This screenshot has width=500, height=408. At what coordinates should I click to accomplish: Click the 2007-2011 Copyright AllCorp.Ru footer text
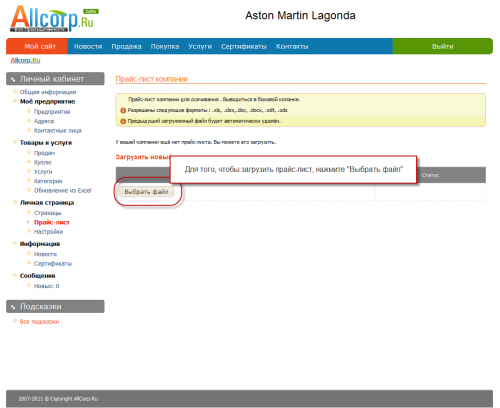coord(58,399)
